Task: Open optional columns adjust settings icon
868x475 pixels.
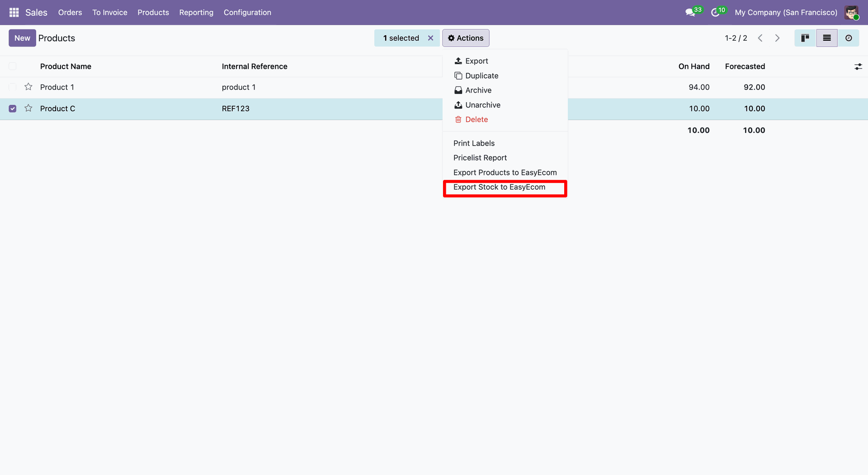Action: [x=858, y=66]
